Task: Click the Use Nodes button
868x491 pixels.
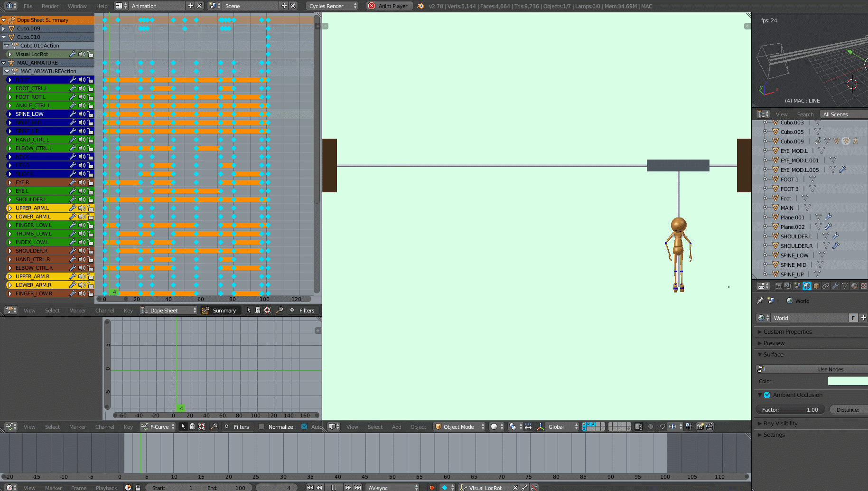Action: (831, 369)
